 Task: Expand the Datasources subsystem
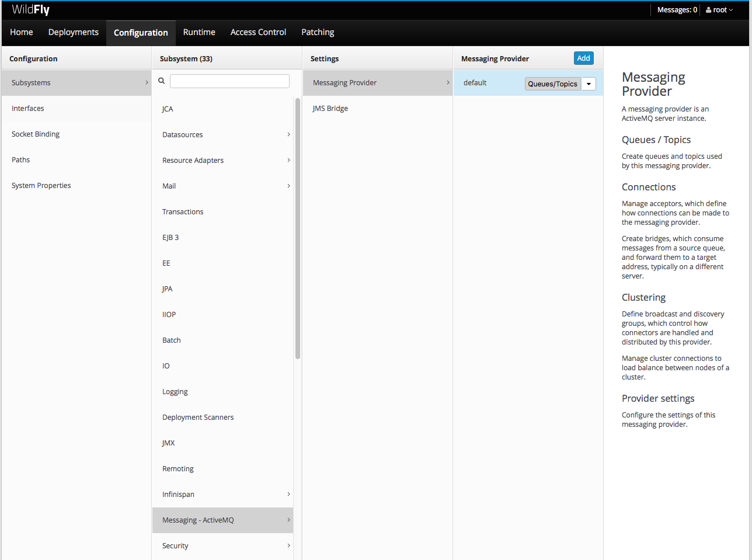click(288, 134)
